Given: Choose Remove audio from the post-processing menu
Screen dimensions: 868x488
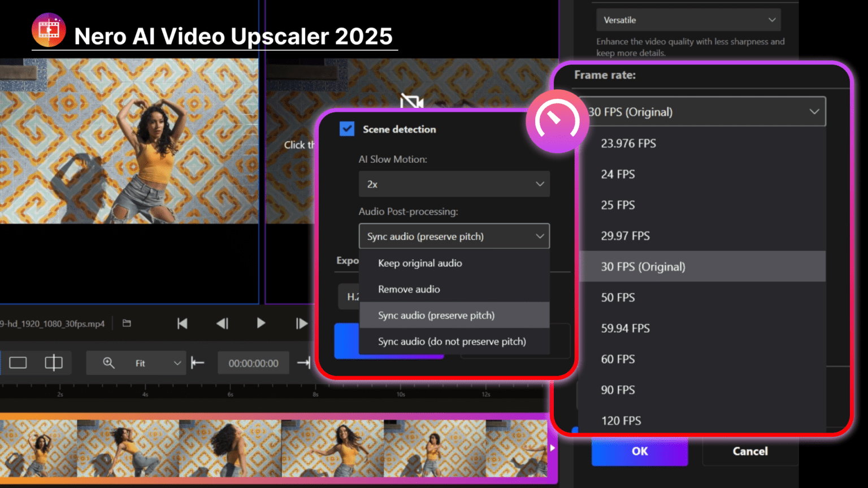Looking at the screenshot, I should point(409,289).
